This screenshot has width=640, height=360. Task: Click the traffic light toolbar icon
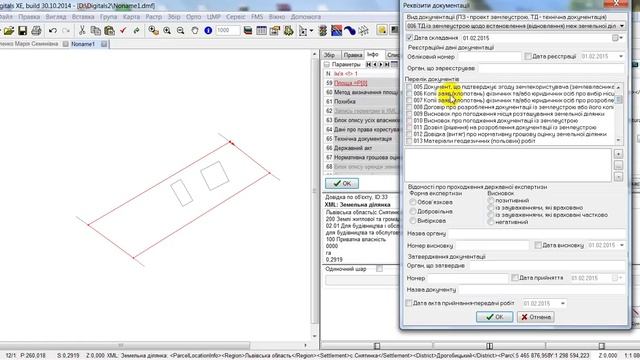coord(322,31)
